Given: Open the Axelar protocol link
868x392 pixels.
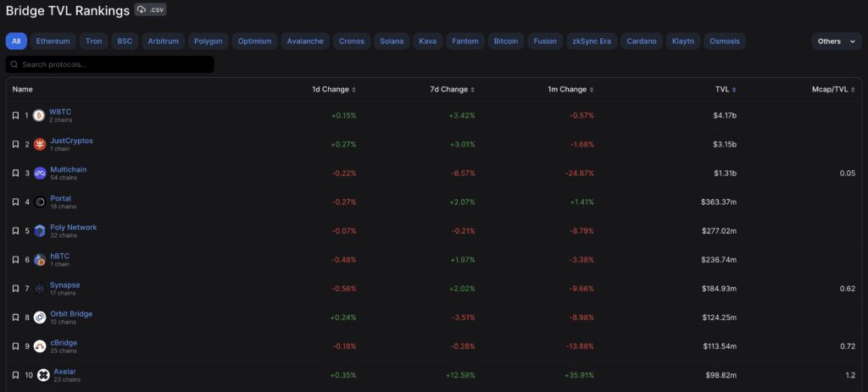Looking at the screenshot, I should pos(64,371).
